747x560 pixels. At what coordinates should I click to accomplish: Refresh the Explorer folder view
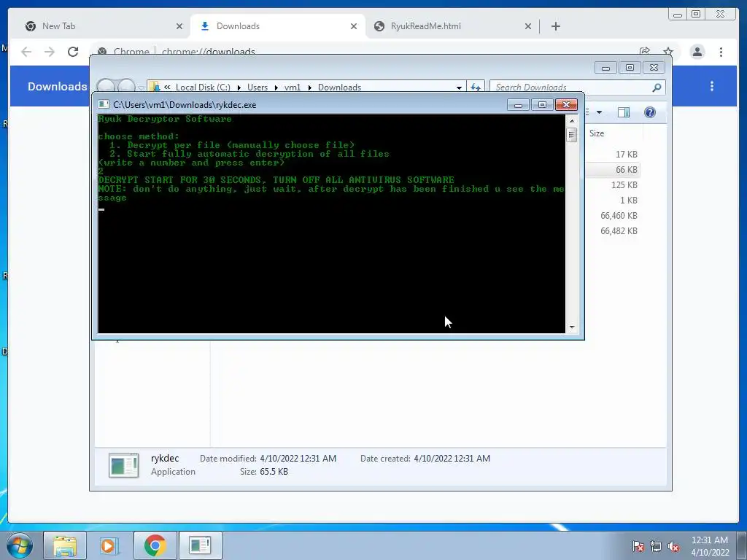(476, 87)
